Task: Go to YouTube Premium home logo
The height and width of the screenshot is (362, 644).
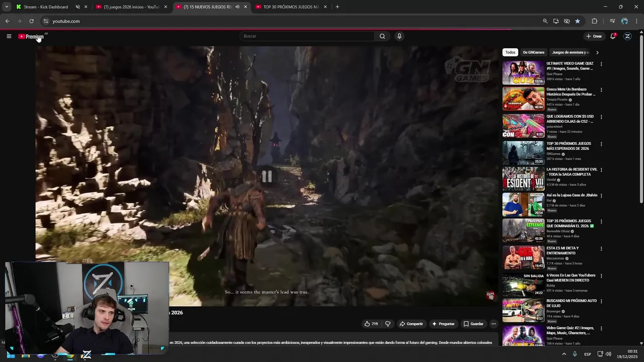Action: [31, 36]
